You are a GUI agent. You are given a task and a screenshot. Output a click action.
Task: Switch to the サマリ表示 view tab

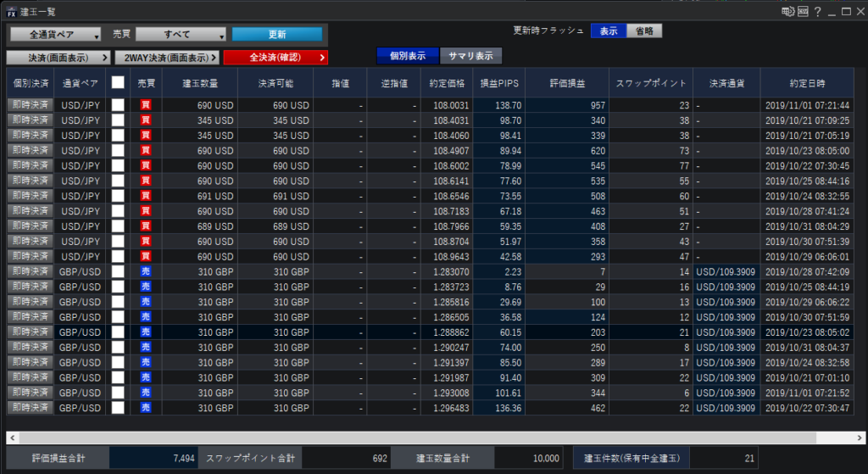tap(471, 56)
